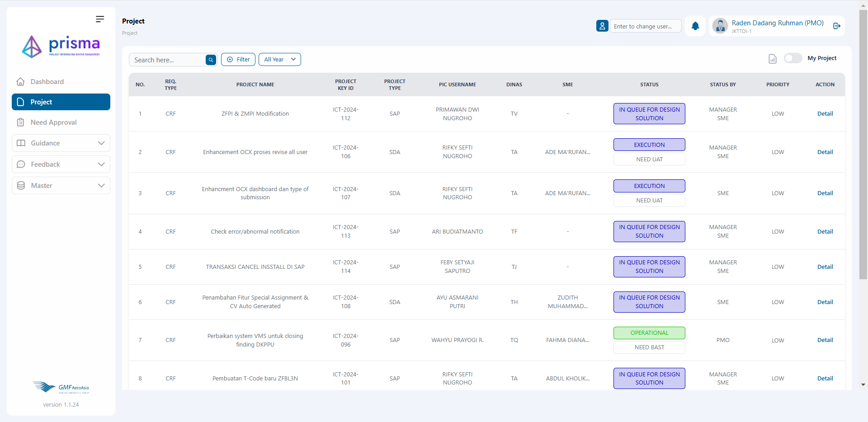
Task: Open the Need Approval menu item
Action: [x=61, y=122]
